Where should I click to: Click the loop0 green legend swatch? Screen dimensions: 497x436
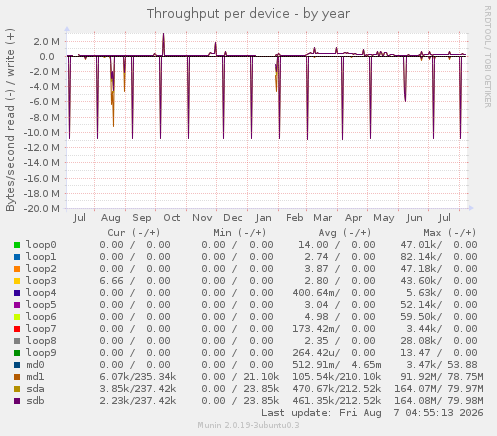pyautogui.click(x=17, y=245)
